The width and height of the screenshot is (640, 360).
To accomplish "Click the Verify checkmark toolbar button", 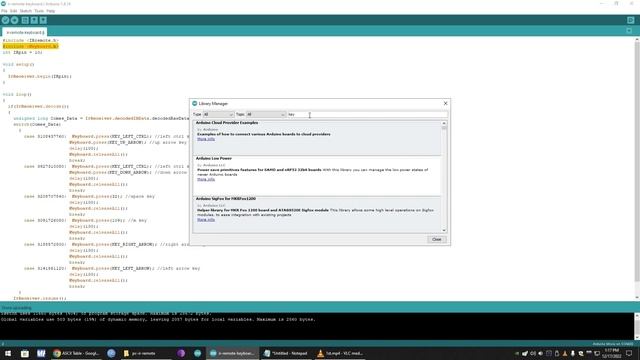I will pos(5,20).
